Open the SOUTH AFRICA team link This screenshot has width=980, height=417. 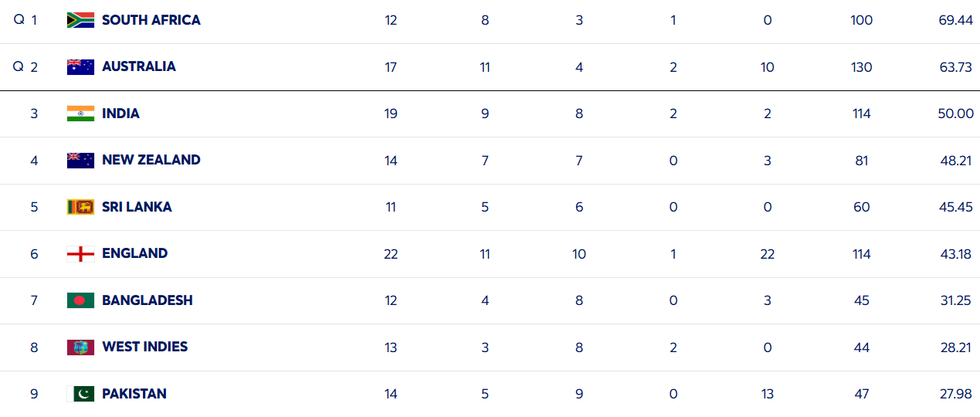click(151, 20)
